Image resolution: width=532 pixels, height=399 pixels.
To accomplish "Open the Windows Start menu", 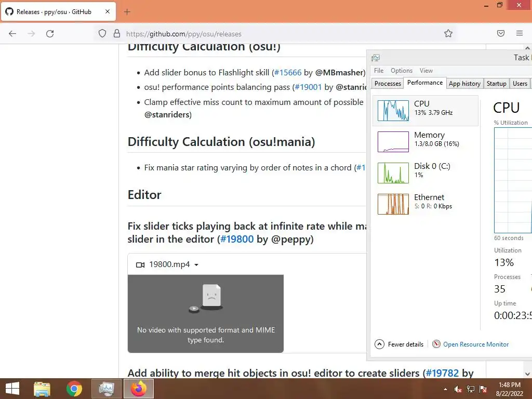I will 12,389.
